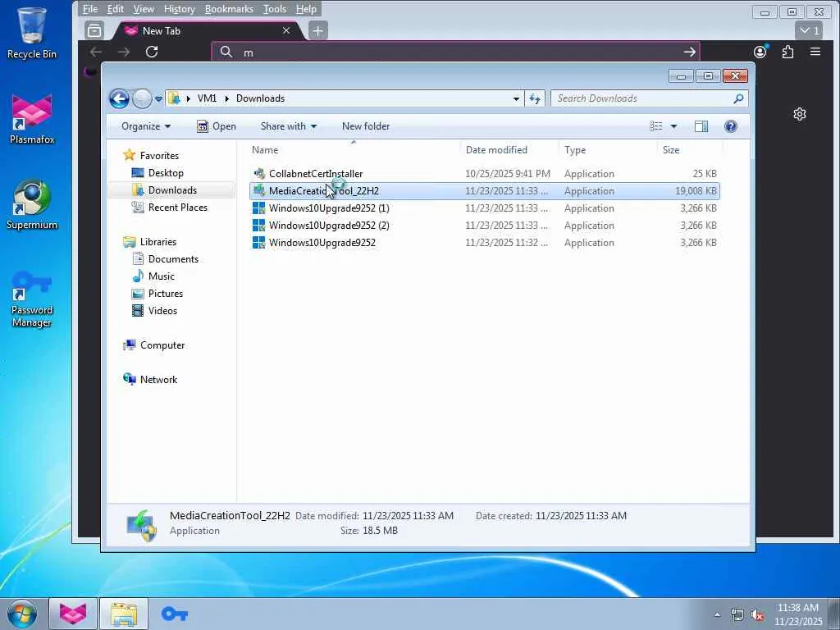Switch to Explorer window in the taskbar
The width and height of the screenshot is (840, 630).
coord(124,614)
